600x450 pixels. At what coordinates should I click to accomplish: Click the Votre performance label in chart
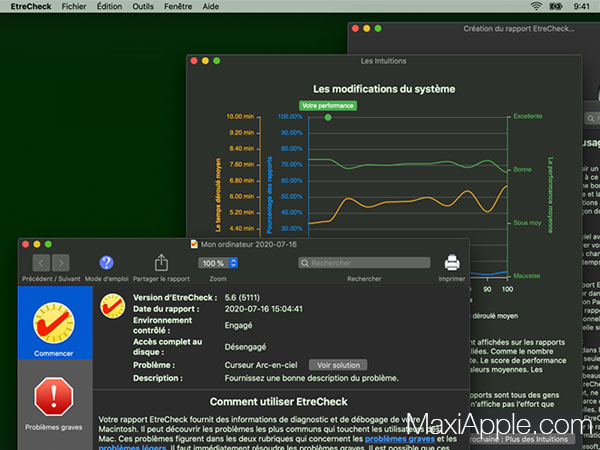click(328, 106)
